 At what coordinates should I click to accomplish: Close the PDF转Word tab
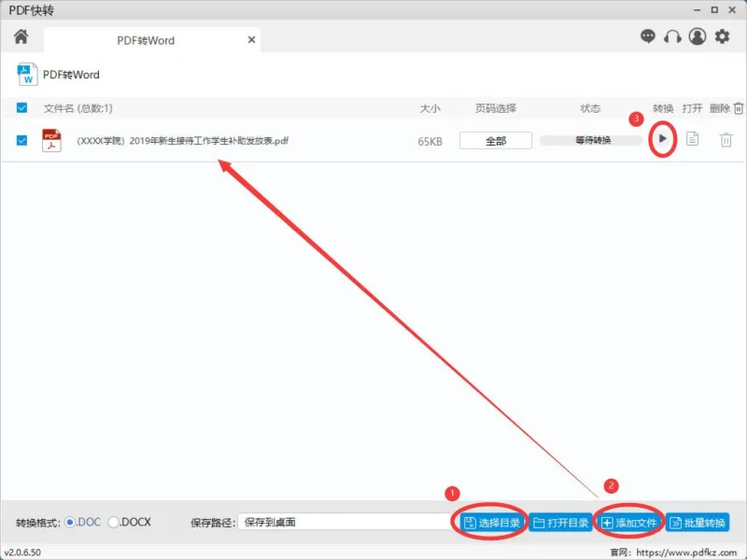[x=251, y=40]
